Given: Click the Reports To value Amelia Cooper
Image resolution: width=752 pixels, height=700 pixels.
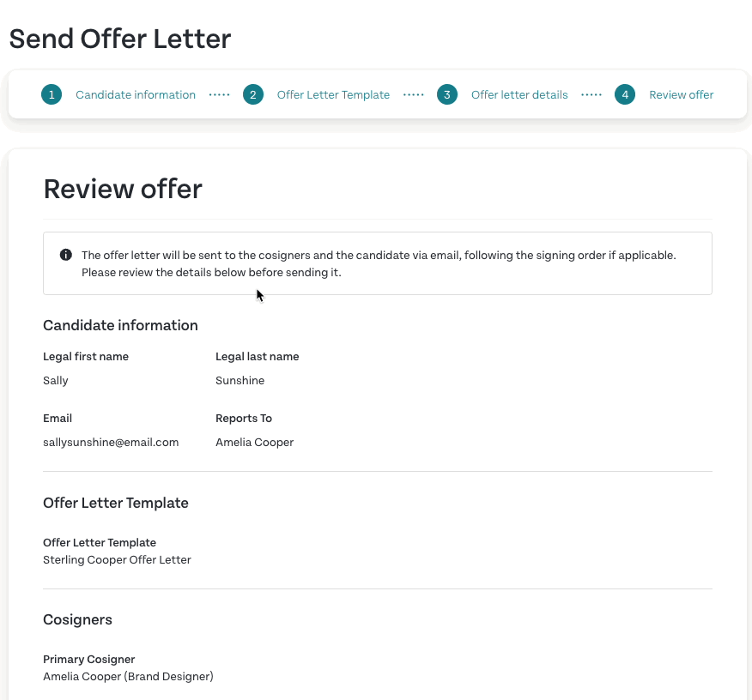Looking at the screenshot, I should click(x=255, y=443).
